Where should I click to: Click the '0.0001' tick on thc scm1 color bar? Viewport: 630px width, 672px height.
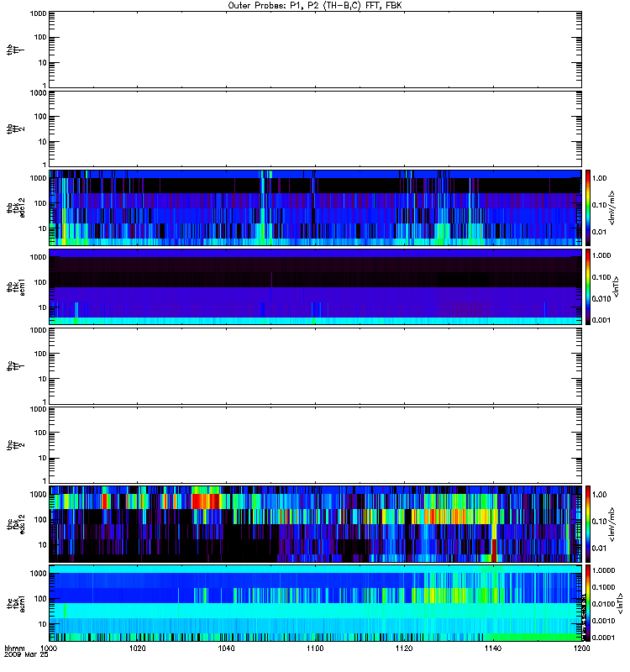603,638
